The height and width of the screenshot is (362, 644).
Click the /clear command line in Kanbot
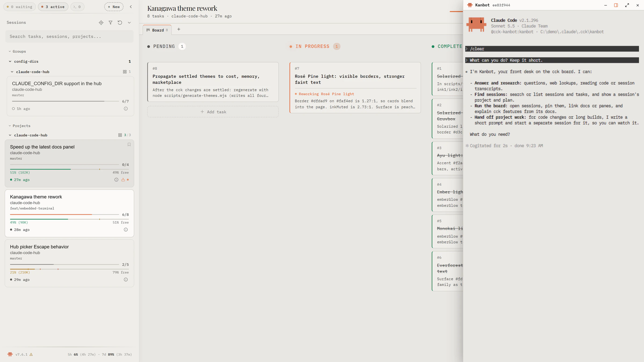(x=552, y=49)
